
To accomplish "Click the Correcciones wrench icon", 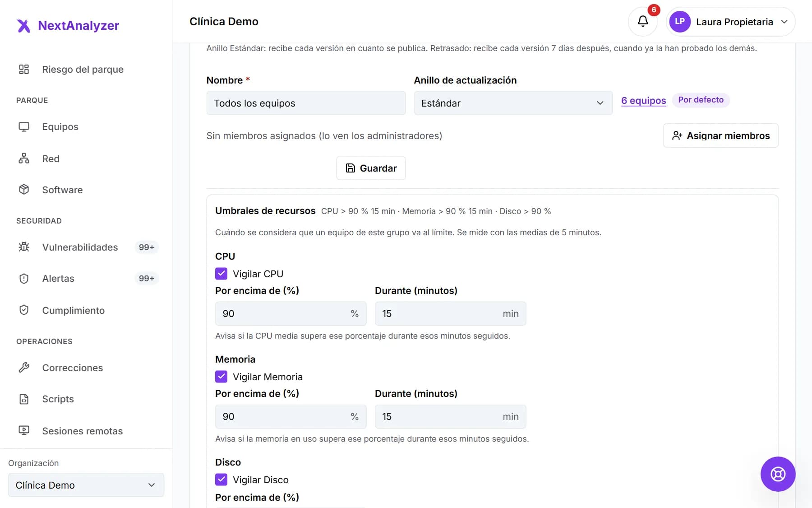I will click(24, 368).
